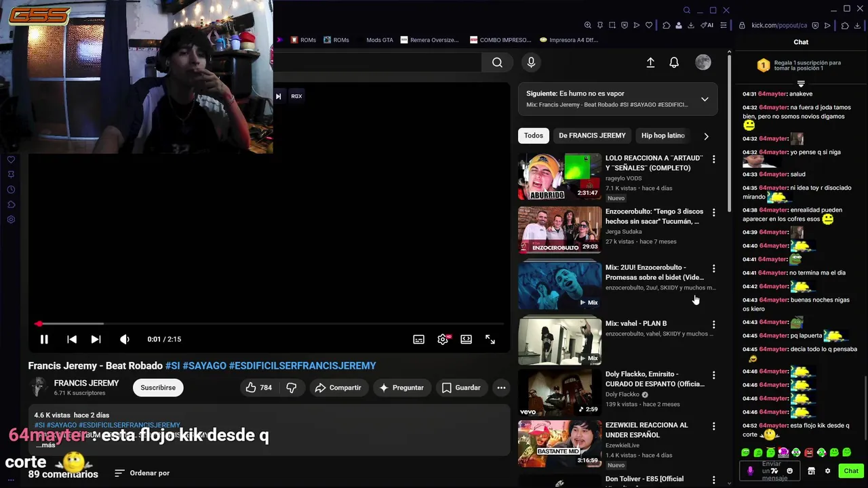Open options for Mix vahel PLAN B

(713, 324)
